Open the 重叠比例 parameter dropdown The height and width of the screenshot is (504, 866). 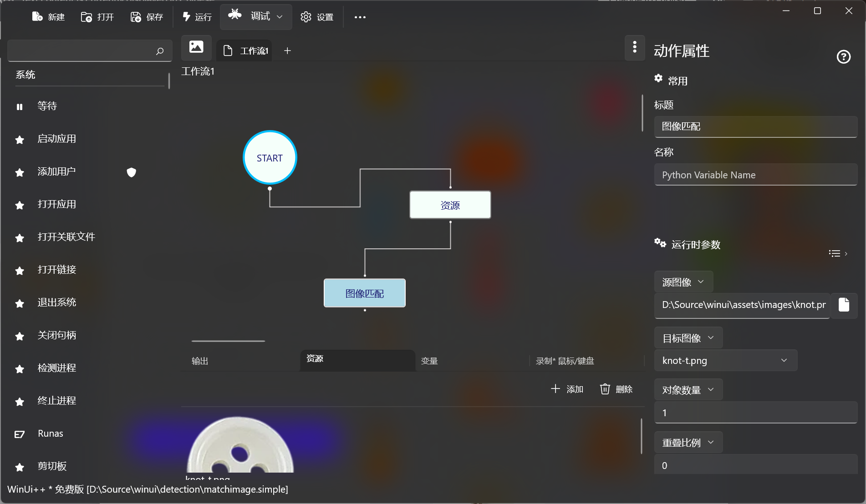pyautogui.click(x=688, y=443)
